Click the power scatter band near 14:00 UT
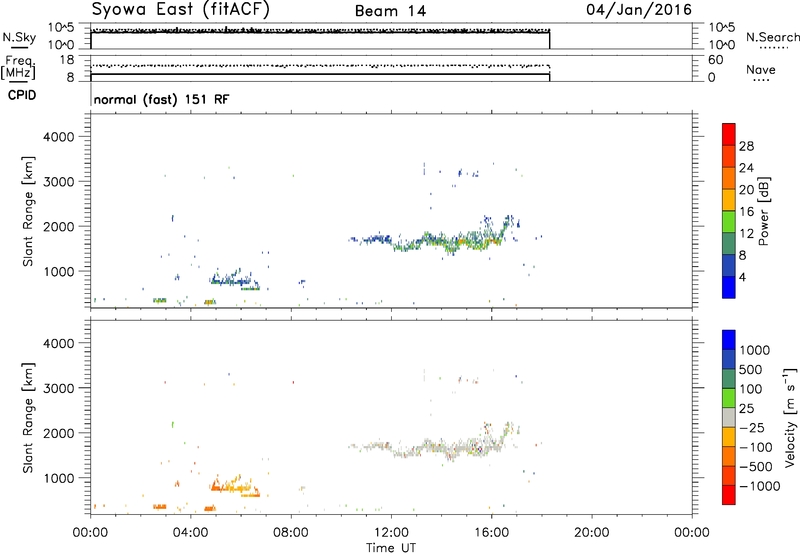The image size is (800, 554). (x=444, y=241)
